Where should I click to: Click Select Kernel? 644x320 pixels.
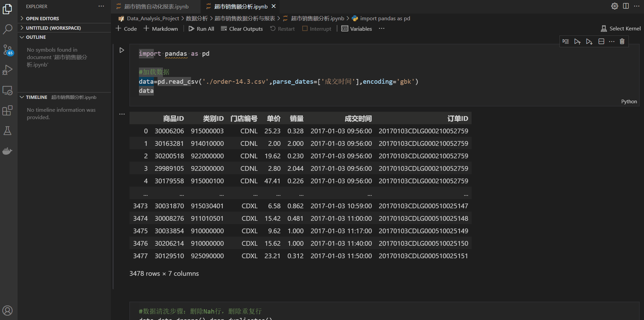click(621, 29)
